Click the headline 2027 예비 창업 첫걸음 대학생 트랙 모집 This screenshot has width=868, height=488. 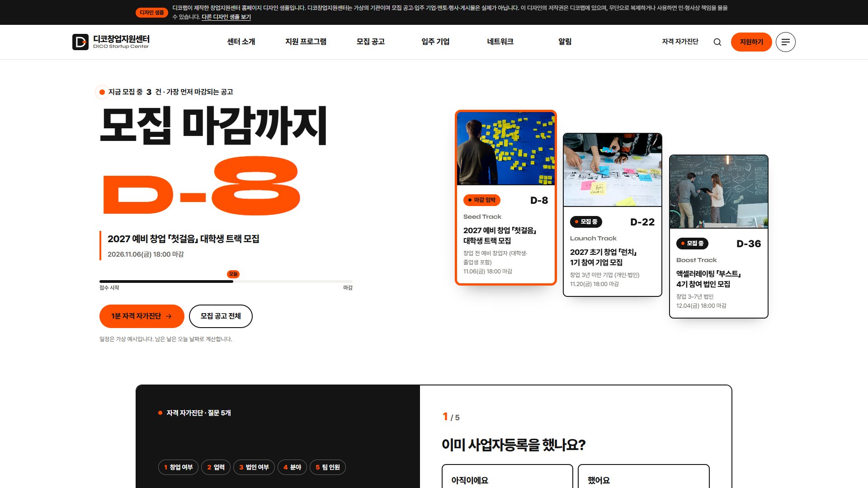pos(184,239)
